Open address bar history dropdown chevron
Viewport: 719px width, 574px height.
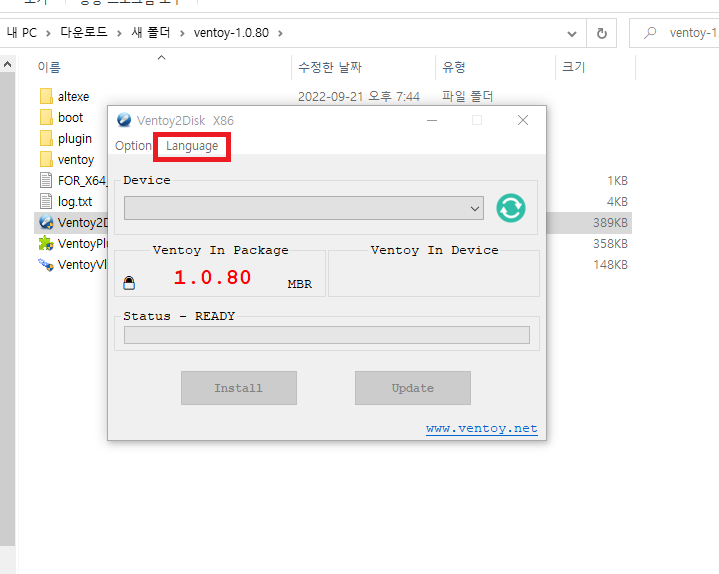[x=572, y=33]
